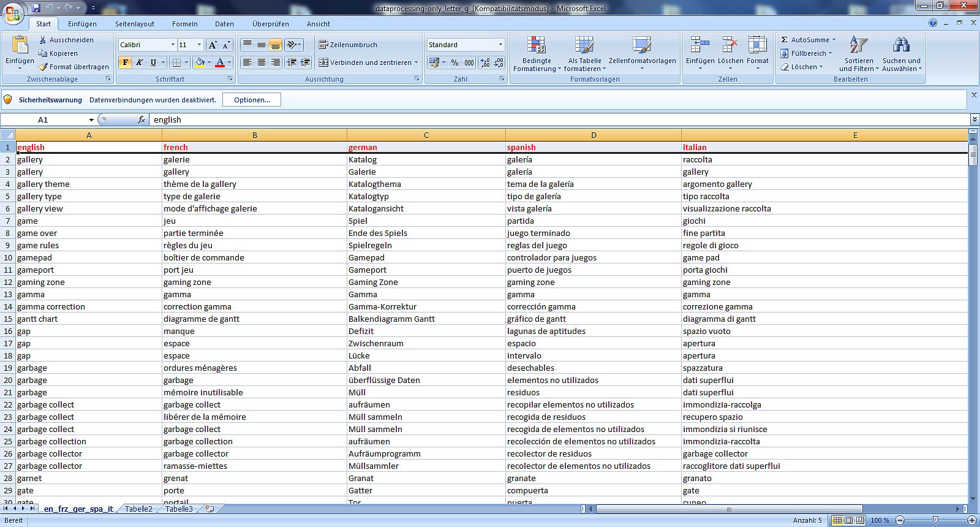The width and height of the screenshot is (980, 527).
Task: Center text horizontally
Action: click(261, 63)
